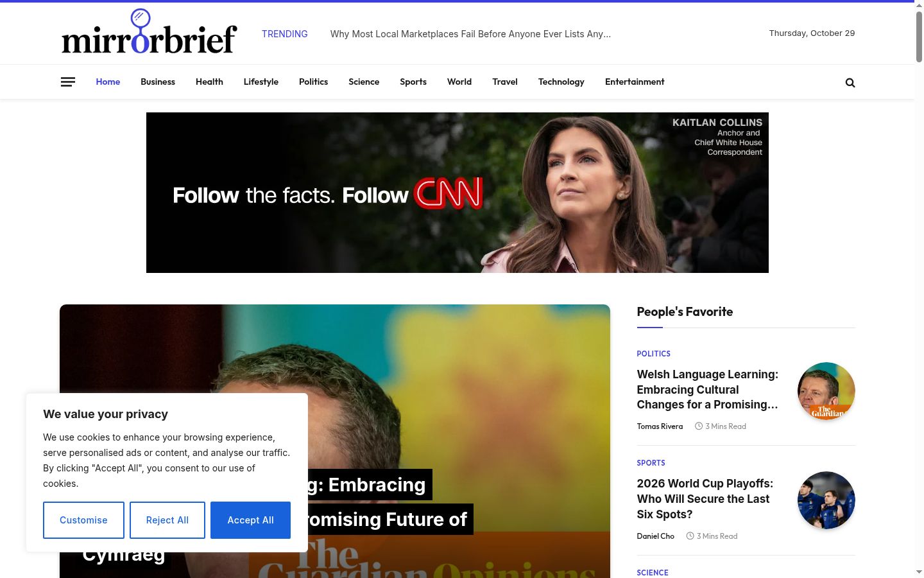Click the mirrorbrief logo

150,32
